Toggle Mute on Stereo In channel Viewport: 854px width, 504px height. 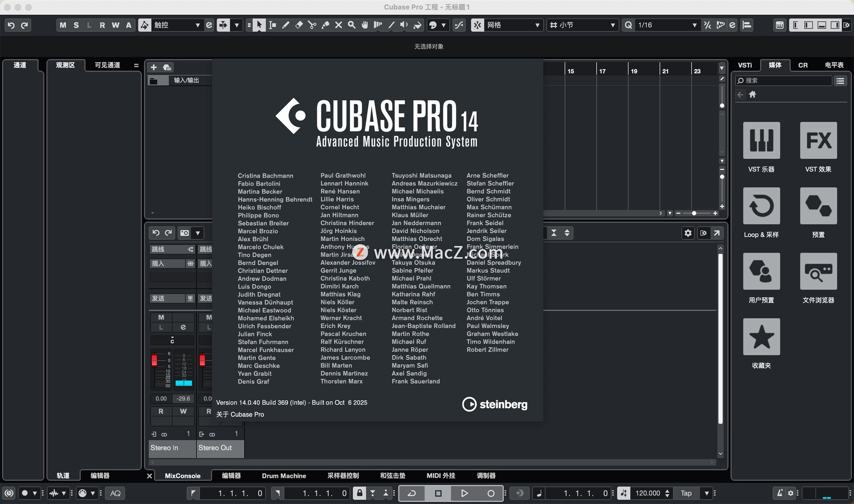161,317
